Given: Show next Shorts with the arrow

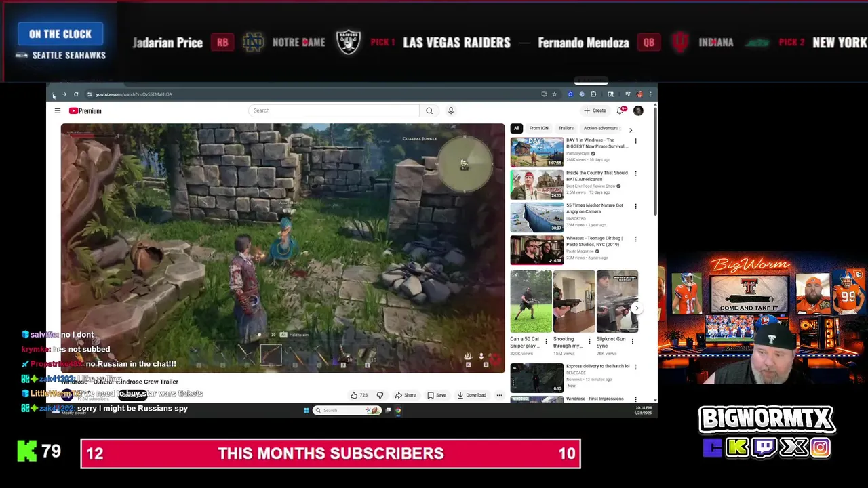Looking at the screenshot, I should pos(636,308).
